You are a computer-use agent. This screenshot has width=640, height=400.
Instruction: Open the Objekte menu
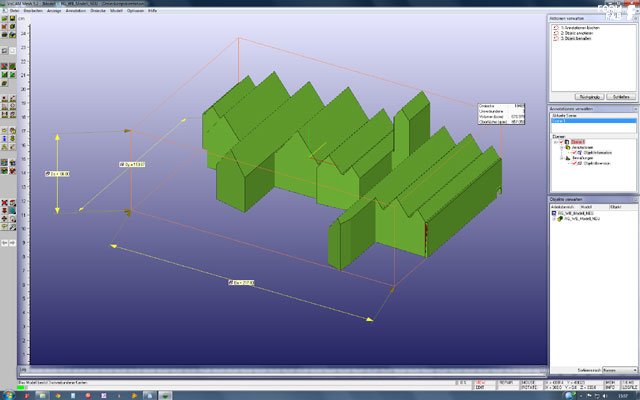(98, 11)
